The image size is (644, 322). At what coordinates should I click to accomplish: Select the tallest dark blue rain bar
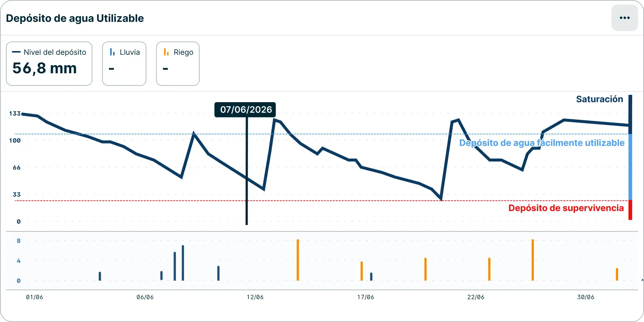183,263
